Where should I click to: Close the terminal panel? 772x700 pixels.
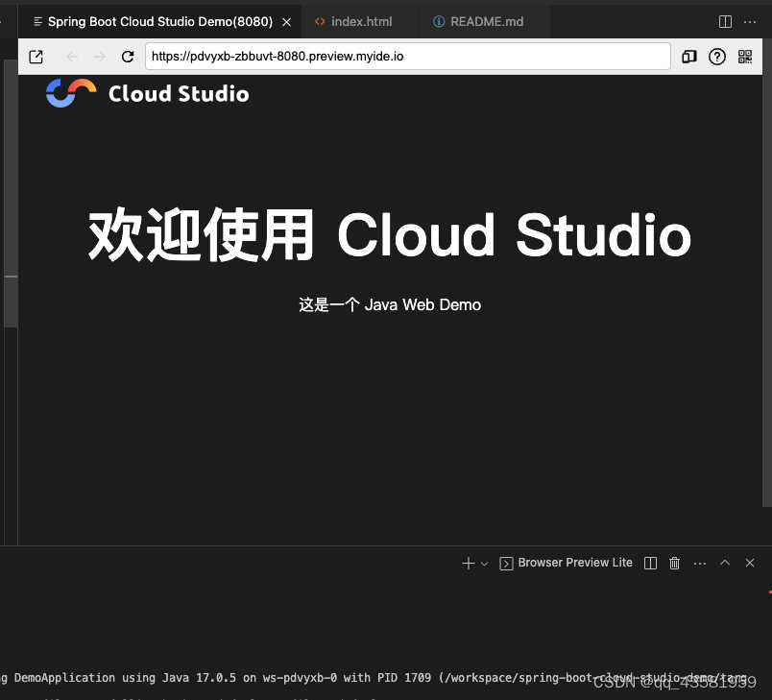[750, 563]
